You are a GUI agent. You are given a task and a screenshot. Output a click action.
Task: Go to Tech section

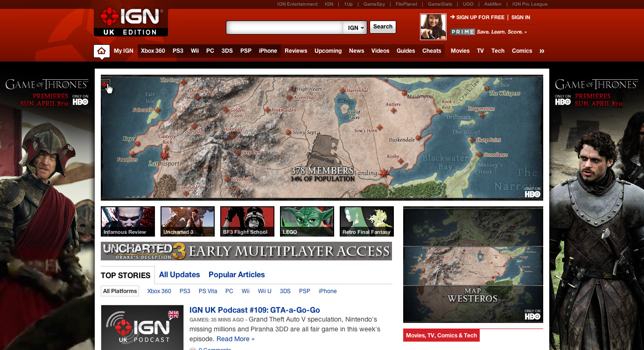click(498, 51)
